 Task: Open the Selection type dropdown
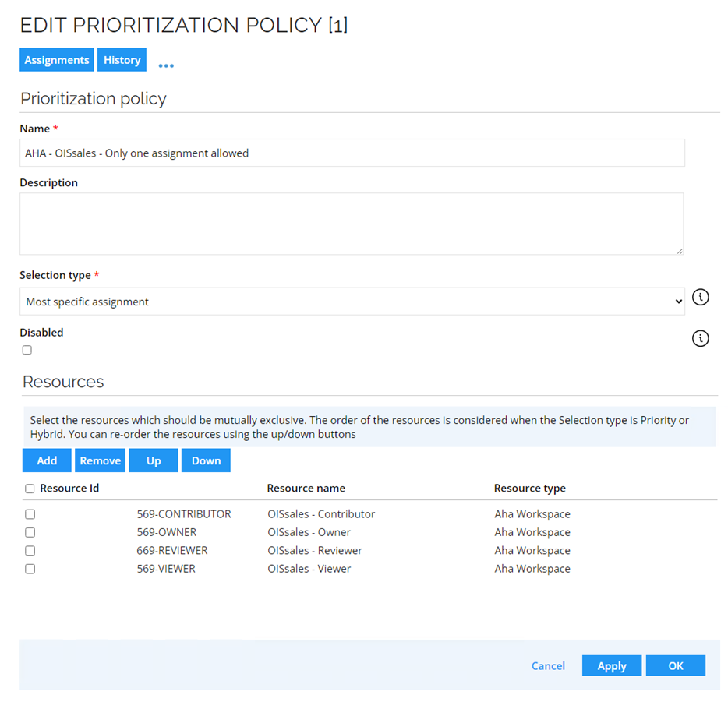coord(352,302)
